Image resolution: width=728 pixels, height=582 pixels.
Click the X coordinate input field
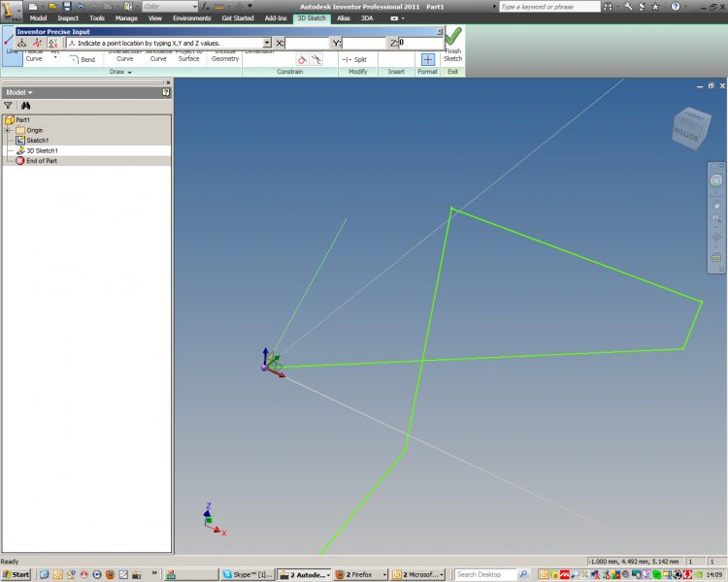307,44
